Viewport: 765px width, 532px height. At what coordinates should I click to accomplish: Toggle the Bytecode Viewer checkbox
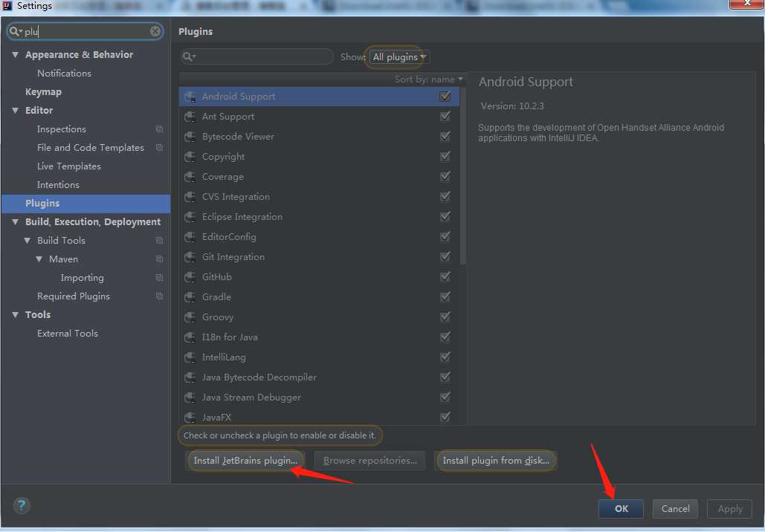coord(445,136)
